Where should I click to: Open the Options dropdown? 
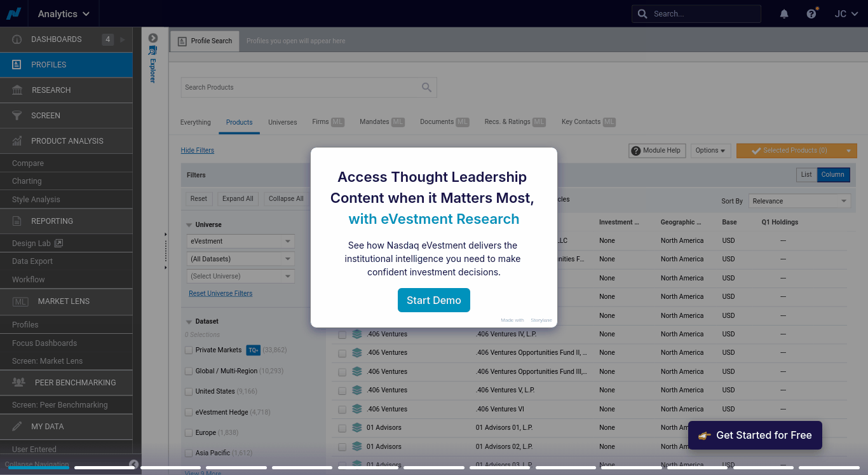pyautogui.click(x=710, y=151)
